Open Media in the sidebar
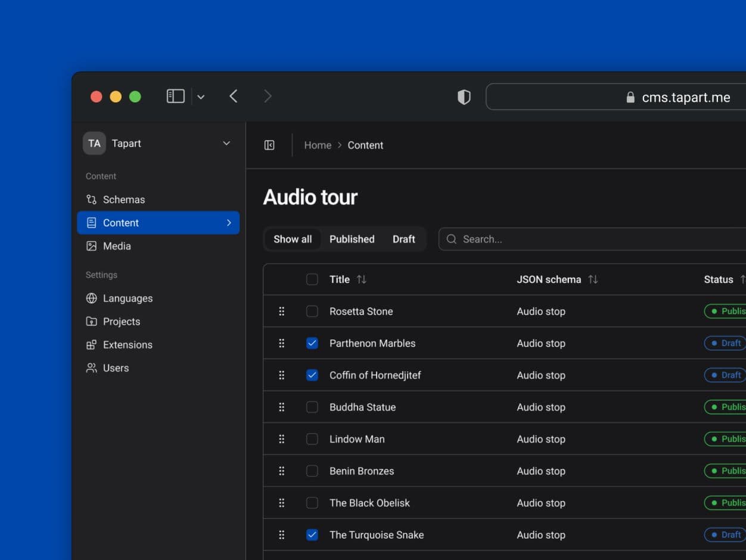 tap(158, 246)
